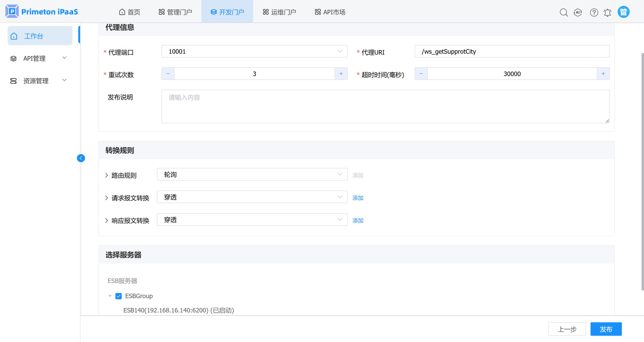Click 添加 link for 请求报文转换
644x342 pixels.
tap(358, 198)
